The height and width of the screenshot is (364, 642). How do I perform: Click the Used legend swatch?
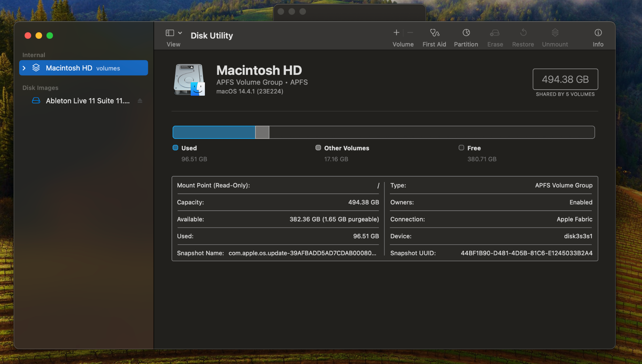click(x=175, y=148)
